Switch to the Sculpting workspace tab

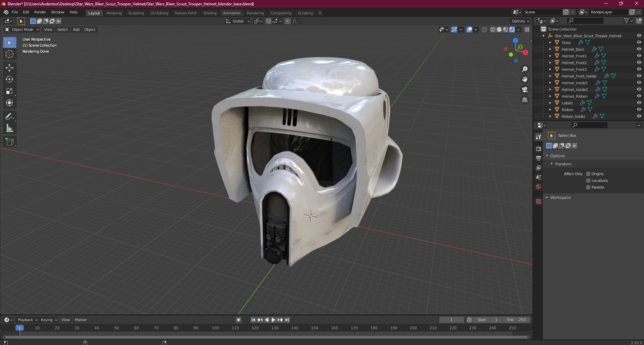tap(136, 13)
